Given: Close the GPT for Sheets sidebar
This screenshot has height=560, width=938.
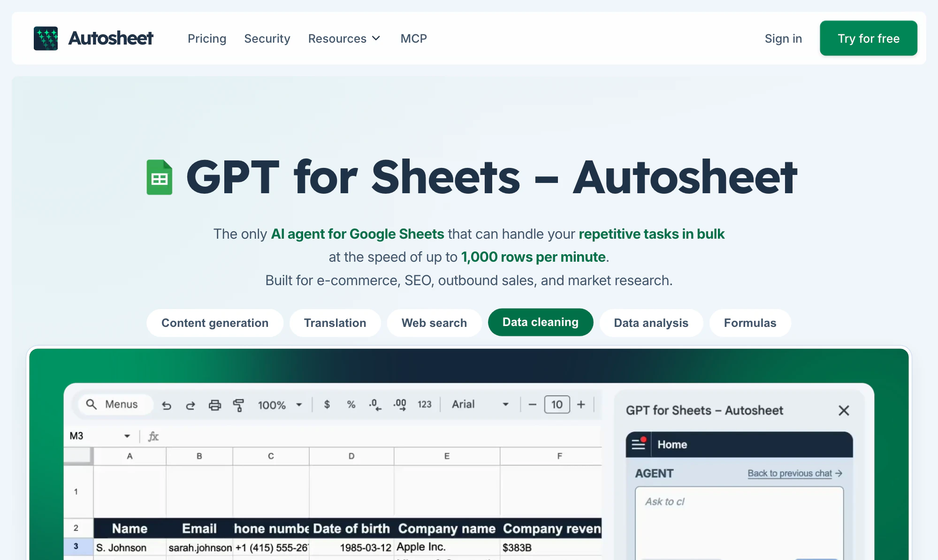Looking at the screenshot, I should point(844,410).
